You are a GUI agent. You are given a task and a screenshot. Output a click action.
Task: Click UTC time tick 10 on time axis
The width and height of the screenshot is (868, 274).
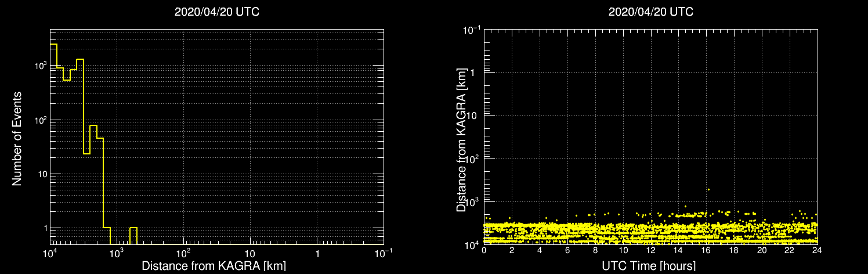[623, 250]
